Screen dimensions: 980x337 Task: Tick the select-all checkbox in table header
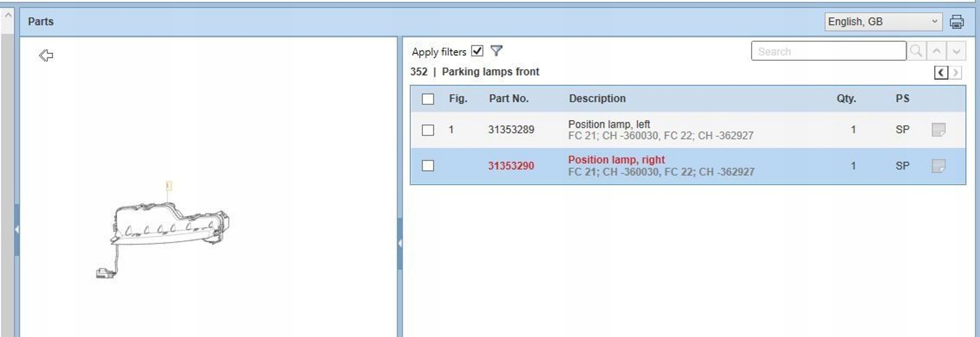[x=428, y=99]
